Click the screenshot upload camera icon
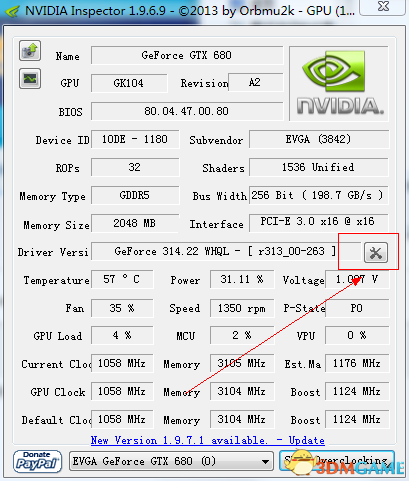The width and height of the screenshot is (409, 481). tap(30, 51)
